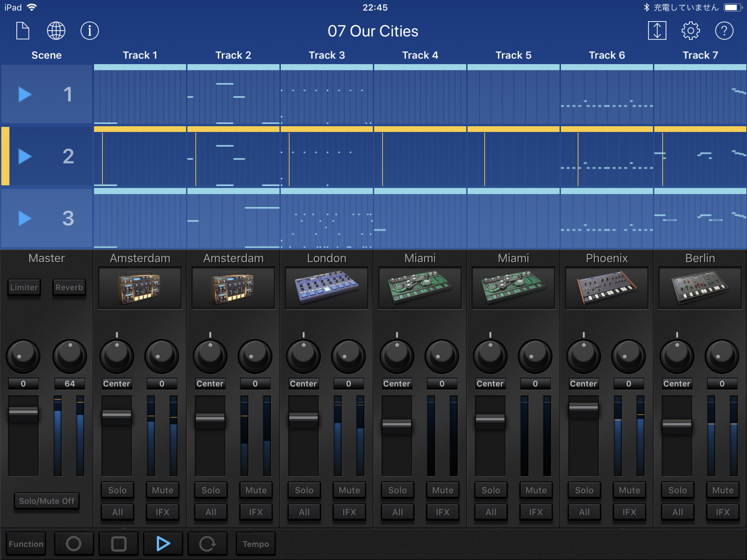
Task: Toggle the loop arrow button
Action: point(207,544)
